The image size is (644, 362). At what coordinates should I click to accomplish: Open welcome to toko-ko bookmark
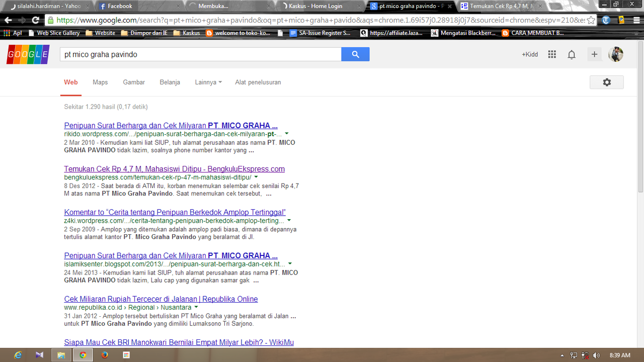click(239, 33)
